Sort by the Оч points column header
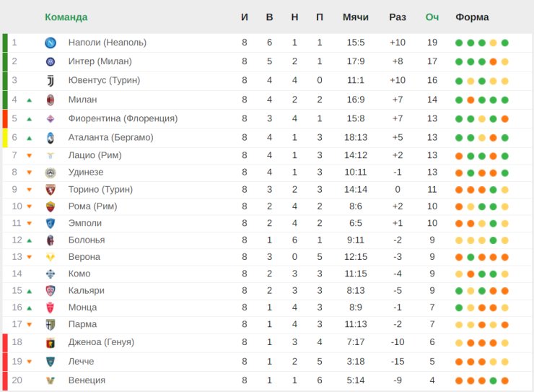 (x=432, y=17)
